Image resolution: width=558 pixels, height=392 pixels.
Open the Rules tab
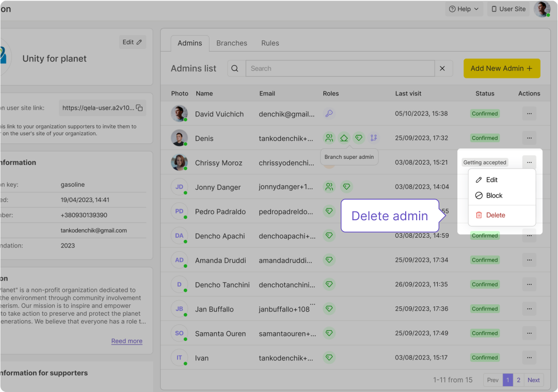pos(270,43)
